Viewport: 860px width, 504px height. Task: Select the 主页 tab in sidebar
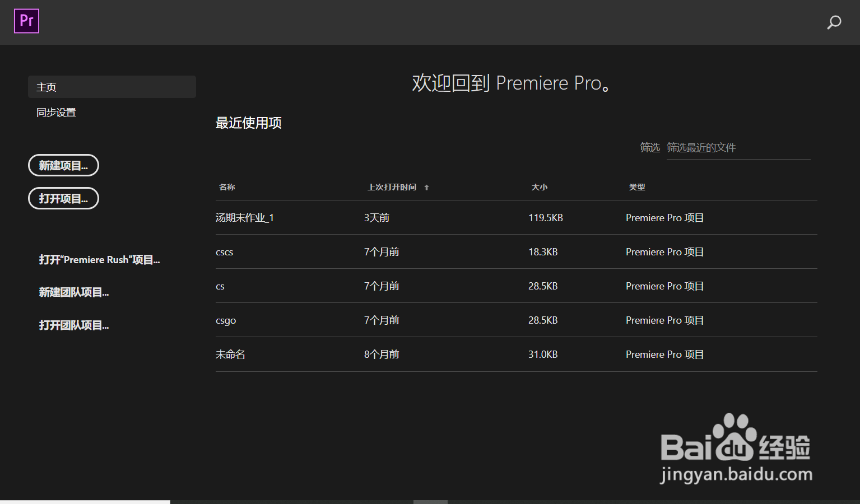(112, 87)
